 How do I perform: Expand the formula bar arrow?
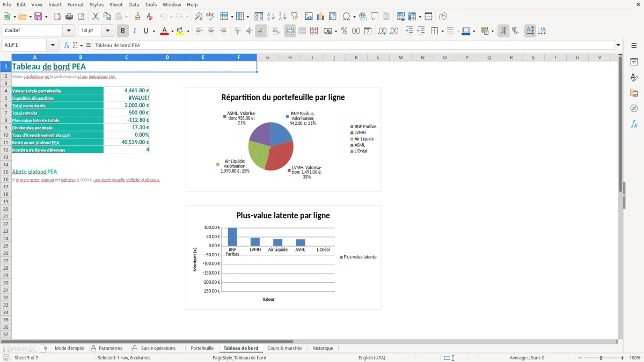point(618,46)
